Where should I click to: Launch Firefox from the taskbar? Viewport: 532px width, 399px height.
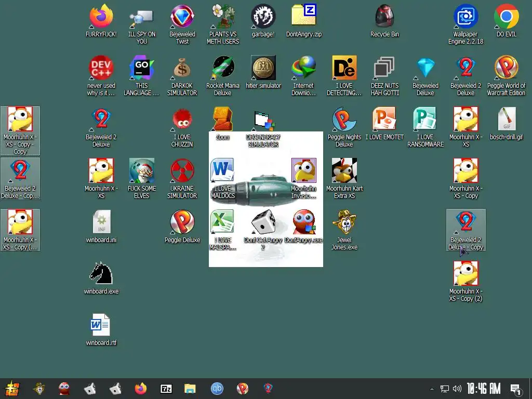point(140,389)
